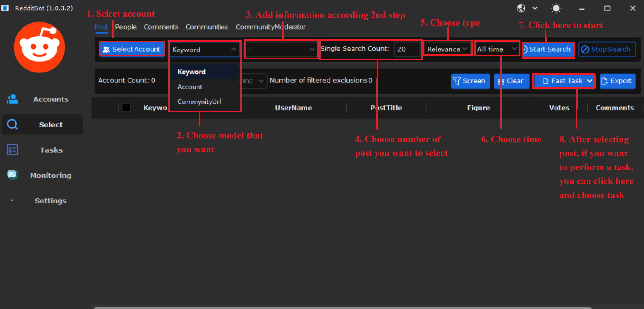The image size is (644, 309).
Task: Switch to the Post tab
Action: (x=101, y=27)
